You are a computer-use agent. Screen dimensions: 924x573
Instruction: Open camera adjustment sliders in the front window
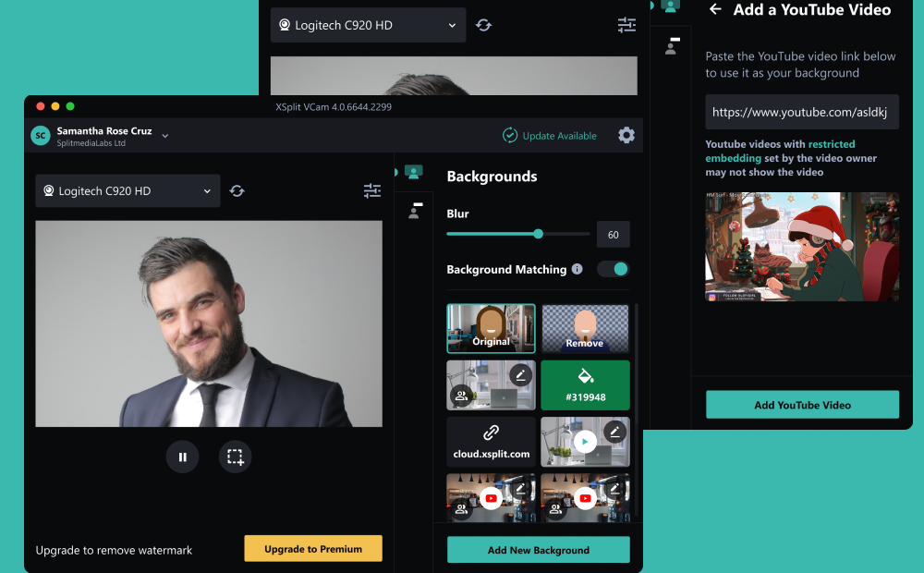point(371,190)
